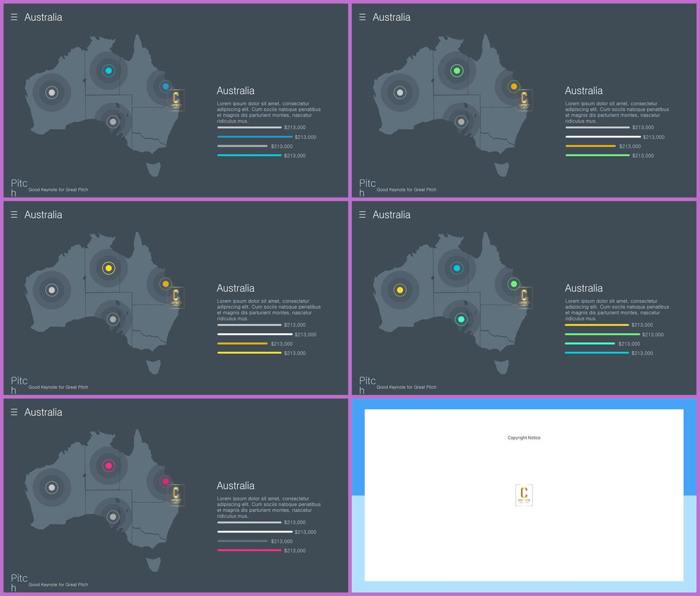Select the grey southern pin on the pink slide
Screen dimensions: 700x596
pyautogui.click(x=113, y=517)
